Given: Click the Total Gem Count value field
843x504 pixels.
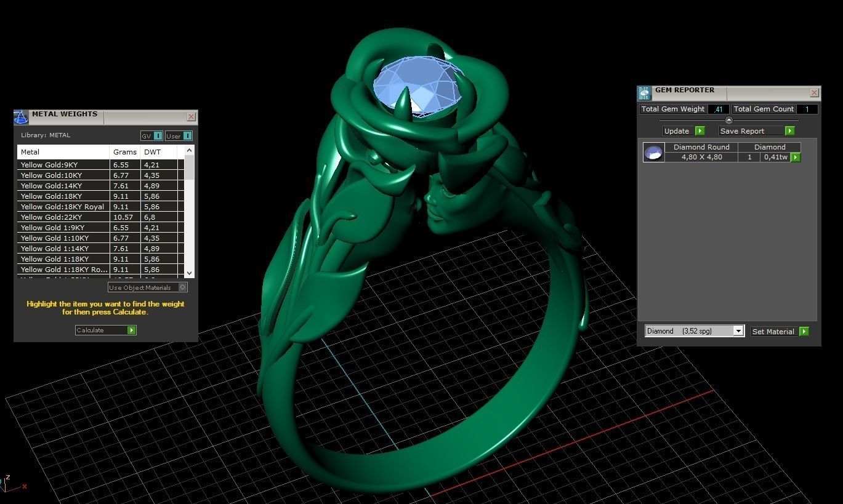Looking at the screenshot, I should click(x=807, y=109).
